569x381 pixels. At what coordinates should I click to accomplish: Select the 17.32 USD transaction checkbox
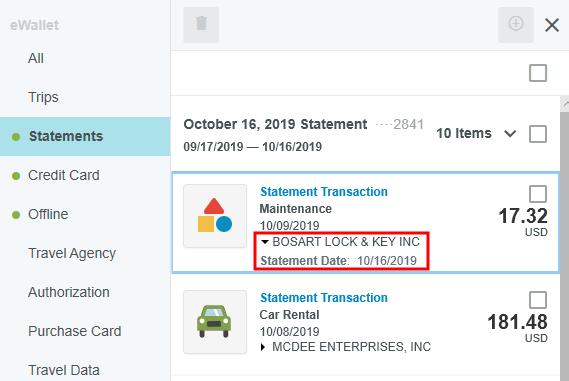[538, 194]
